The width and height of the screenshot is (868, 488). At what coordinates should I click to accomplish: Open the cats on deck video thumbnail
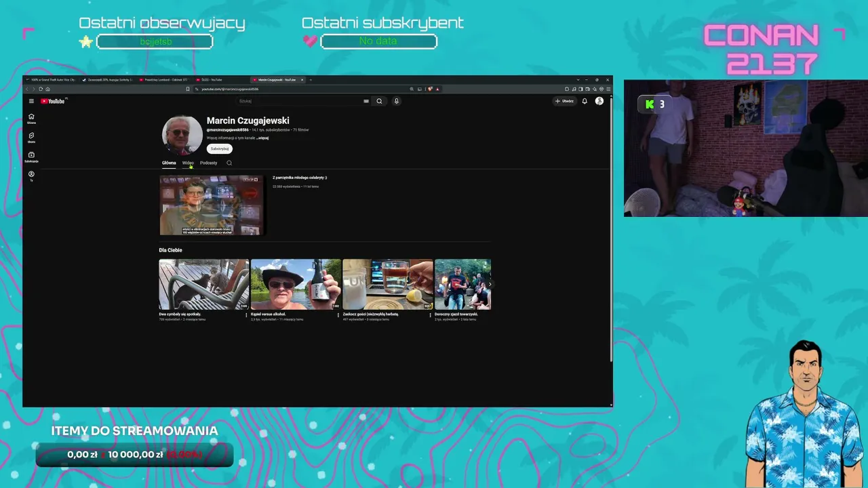click(x=204, y=285)
